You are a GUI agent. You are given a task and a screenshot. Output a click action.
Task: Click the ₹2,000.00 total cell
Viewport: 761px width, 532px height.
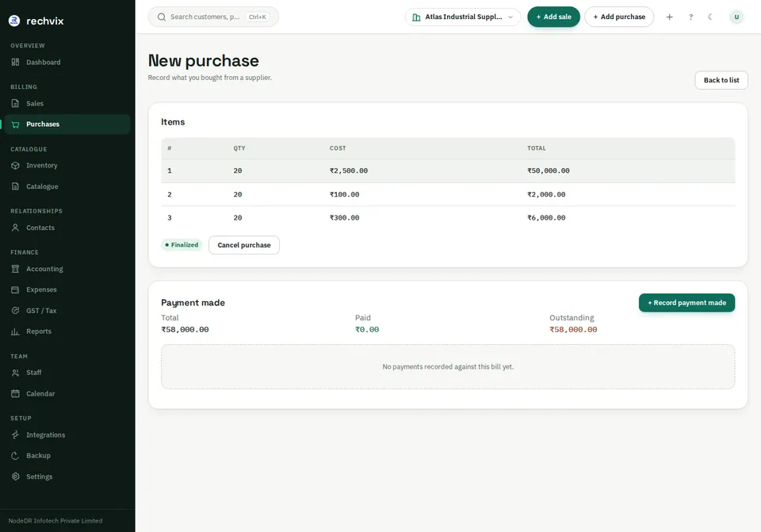click(546, 195)
